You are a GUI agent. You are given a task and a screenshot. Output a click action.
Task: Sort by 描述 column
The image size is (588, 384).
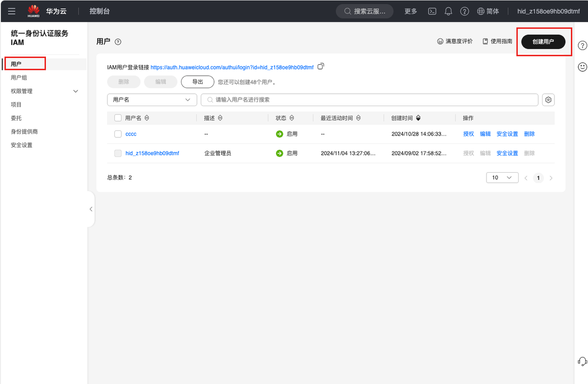220,118
